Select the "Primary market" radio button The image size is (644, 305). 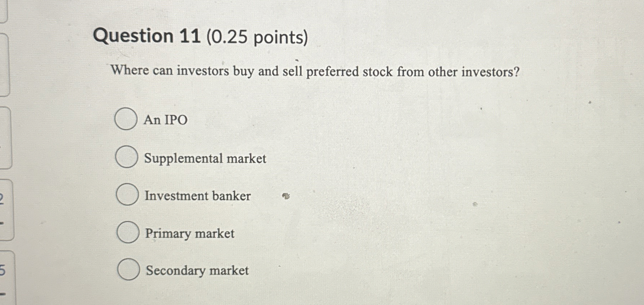coord(127,233)
